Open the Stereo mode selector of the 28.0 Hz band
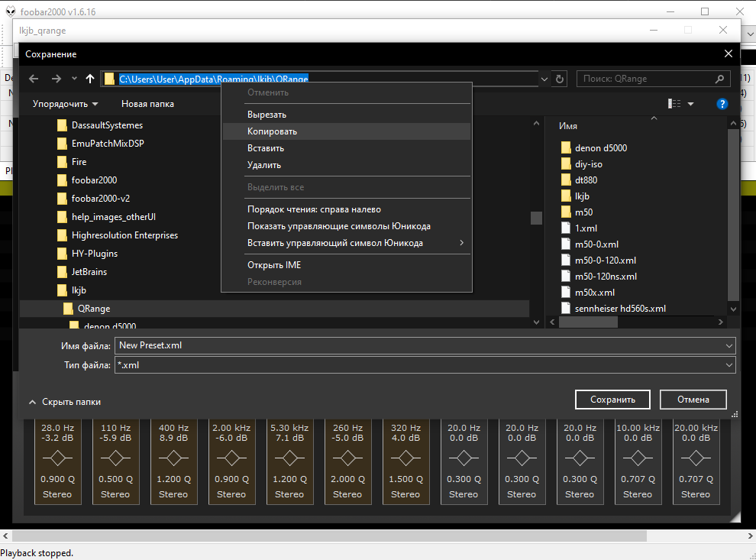This screenshot has height=560, width=756. pos(57,494)
